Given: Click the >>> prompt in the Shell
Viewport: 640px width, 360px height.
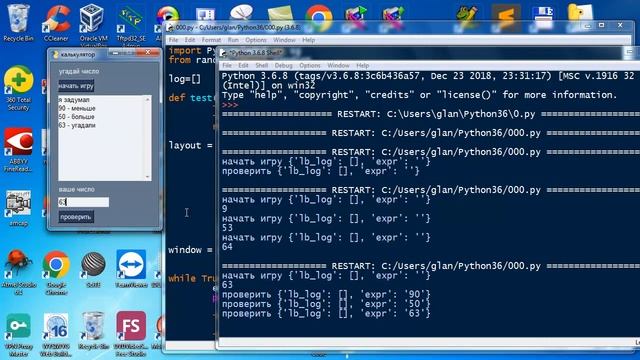Looking at the screenshot, I should click(230, 105).
